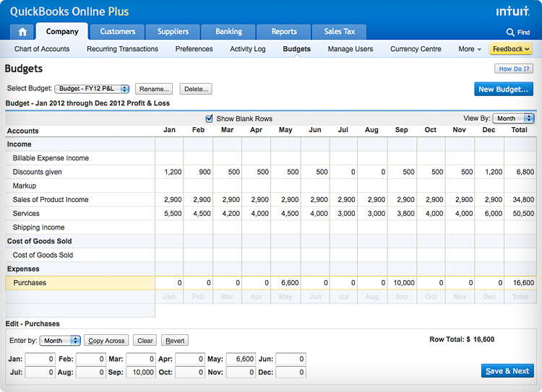Click the Discounts given Feb cell 900
Viewport: 542px width, 392px height.
click(198, 172)
